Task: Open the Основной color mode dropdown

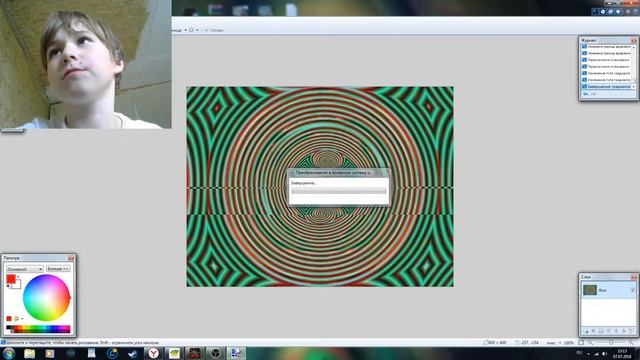Action: coord(25,269)
